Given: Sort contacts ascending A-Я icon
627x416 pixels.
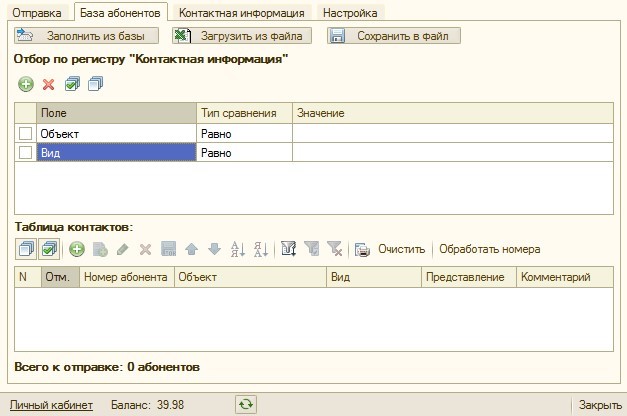Looking at the screenshot, I should pos(238,249).
